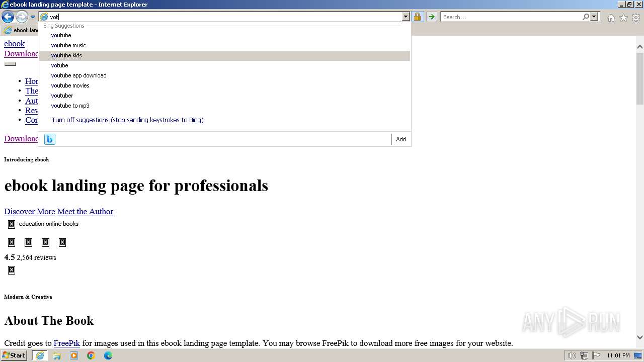This screenshot has height=362, width=644.
Task: Choose the 'youtube music' suggestion
Action: 224,45
